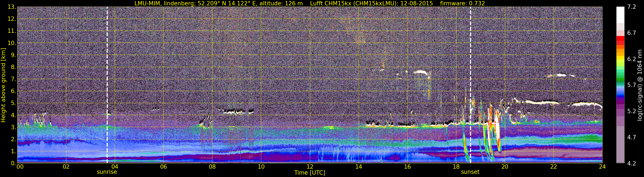Click the time axis tick label 00

[20, 167]
